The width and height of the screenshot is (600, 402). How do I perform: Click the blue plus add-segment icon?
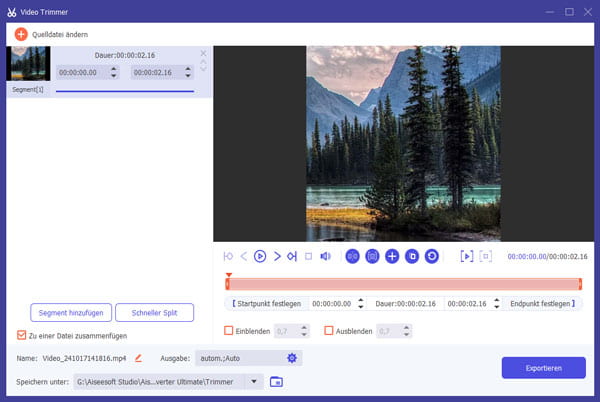tap(392, 256)
